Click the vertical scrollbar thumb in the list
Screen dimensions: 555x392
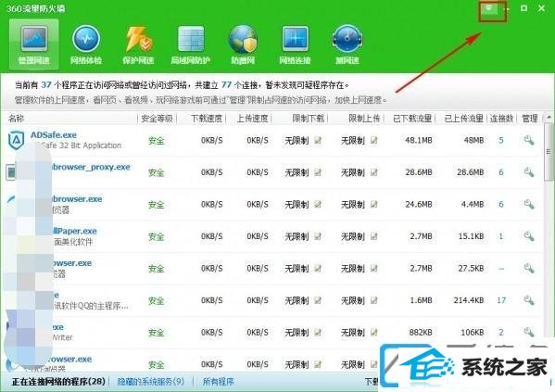click(549, 152)
